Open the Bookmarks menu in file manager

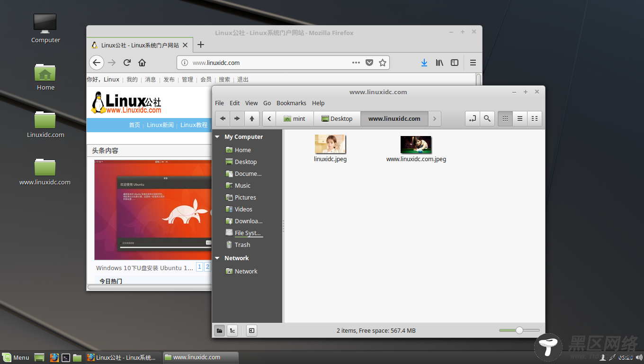click(291, 103)
